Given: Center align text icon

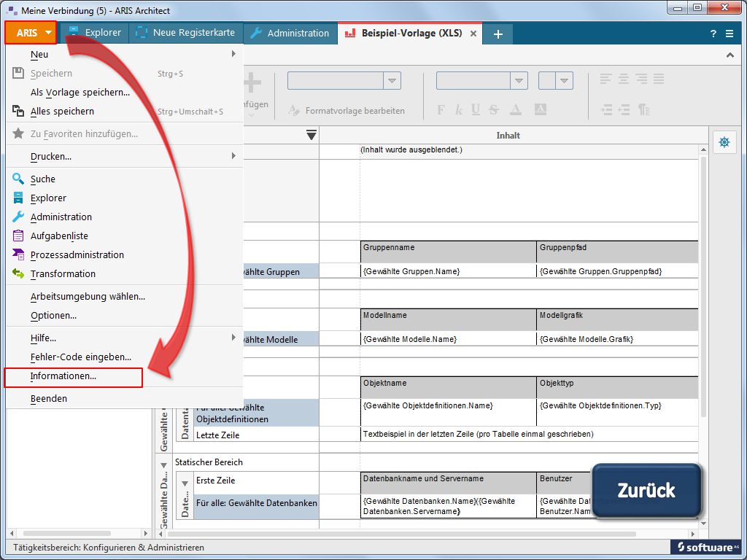Looking at the screenshot, I should click(624, 79).
